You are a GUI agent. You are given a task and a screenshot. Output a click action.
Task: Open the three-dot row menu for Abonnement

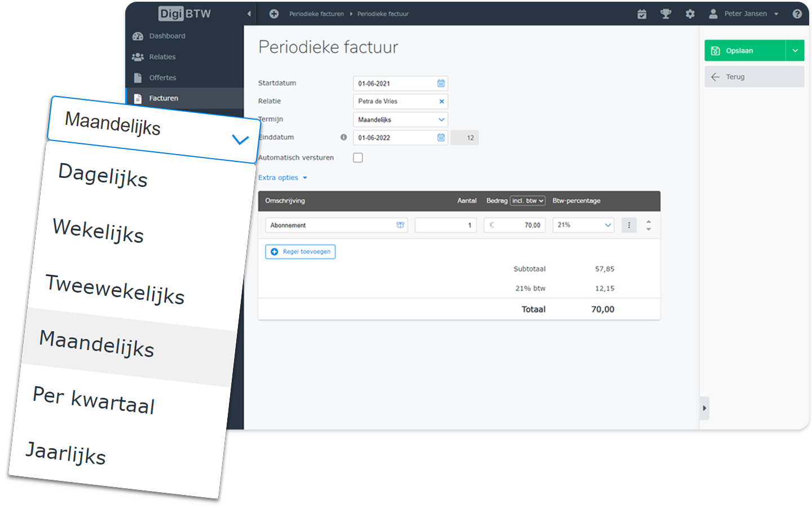tap(629, 225)
